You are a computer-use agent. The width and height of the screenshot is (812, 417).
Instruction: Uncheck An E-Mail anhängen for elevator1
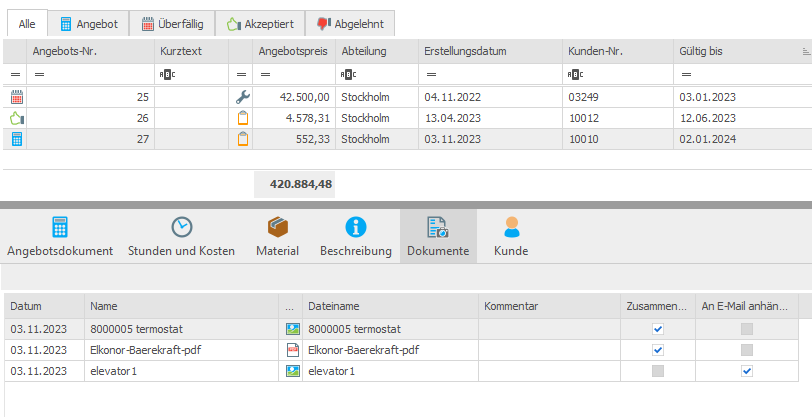tap(747, 371)
